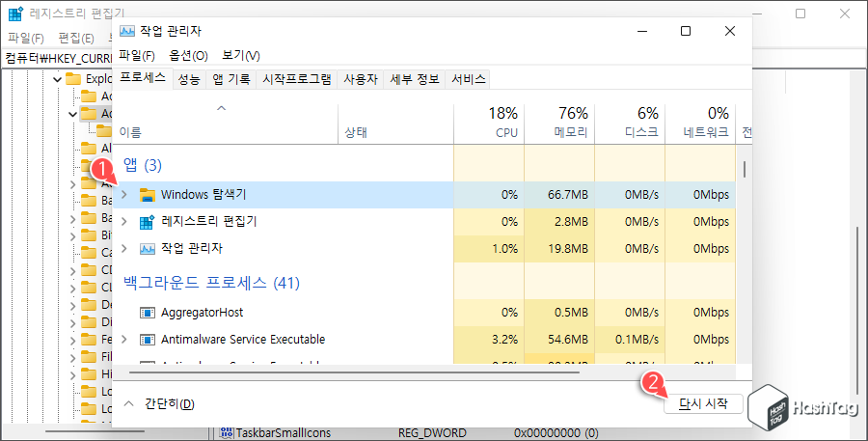Expand the 레지스트리 편집기 process group
Viewport: 868px width, 441px height.
click(124, 222)
